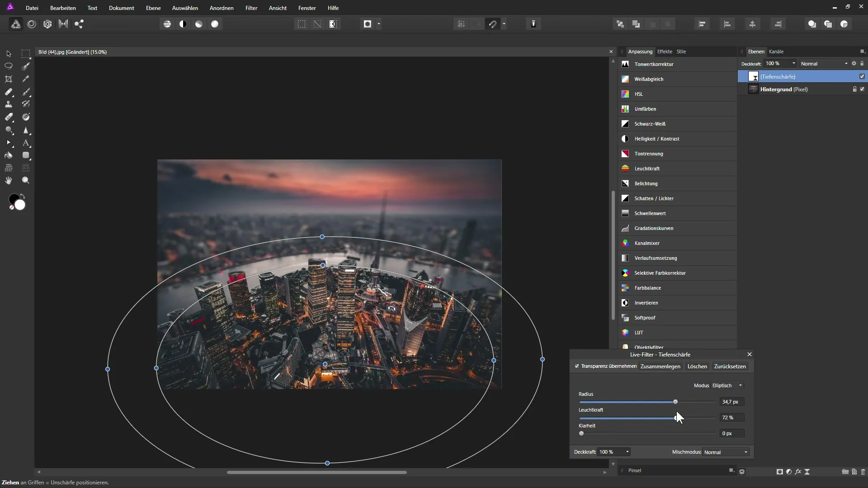Open the layers panel options menu
This screenshot has height=488, width=868.
pos(862,52)
